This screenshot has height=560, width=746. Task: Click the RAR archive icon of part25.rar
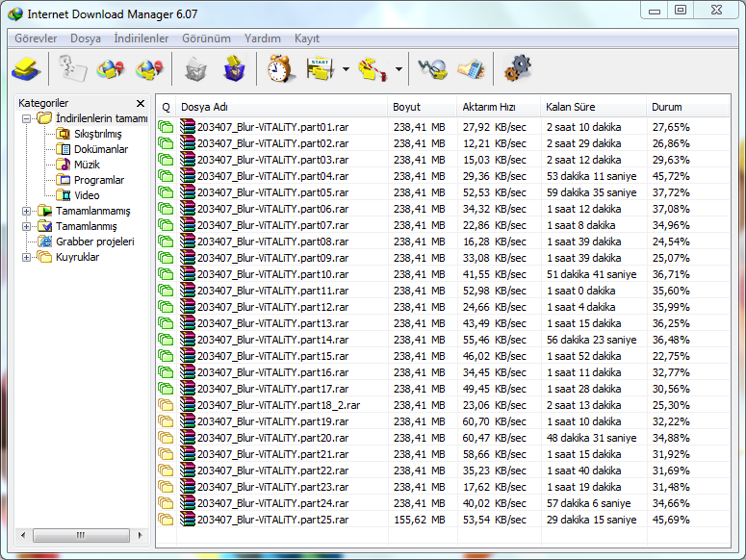pos(188,520)
